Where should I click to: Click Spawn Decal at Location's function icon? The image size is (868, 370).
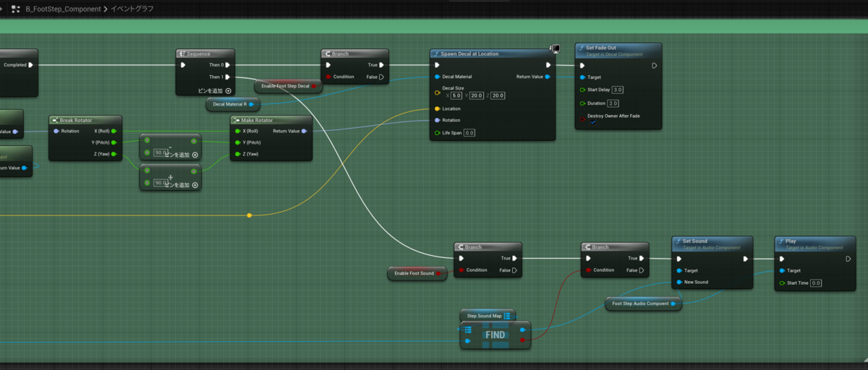[436, 54]
